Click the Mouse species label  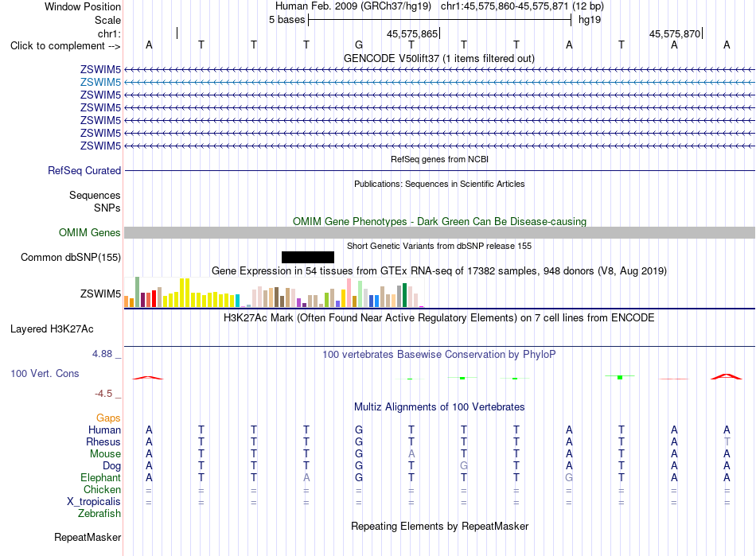click(x=105, y=454)
